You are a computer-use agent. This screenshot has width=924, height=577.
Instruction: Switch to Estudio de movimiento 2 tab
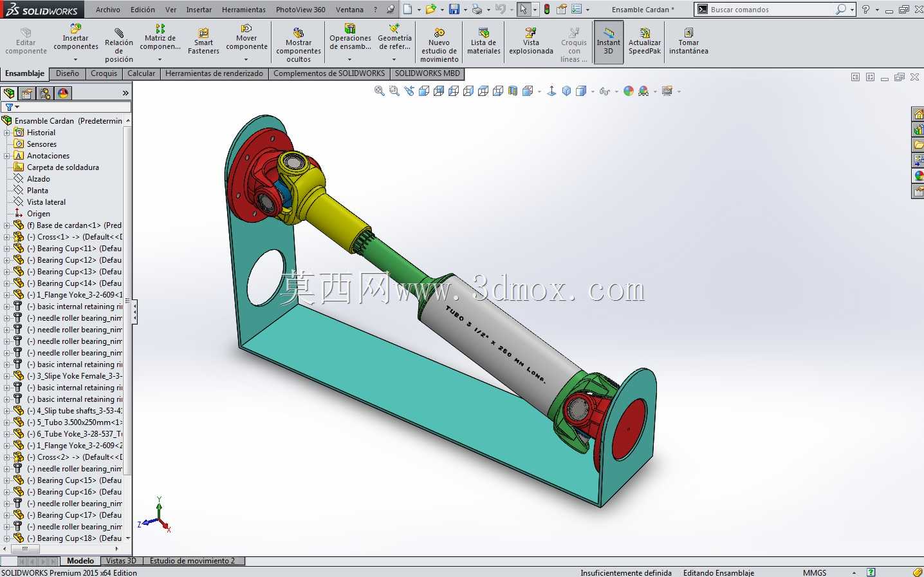pos(192,561)
